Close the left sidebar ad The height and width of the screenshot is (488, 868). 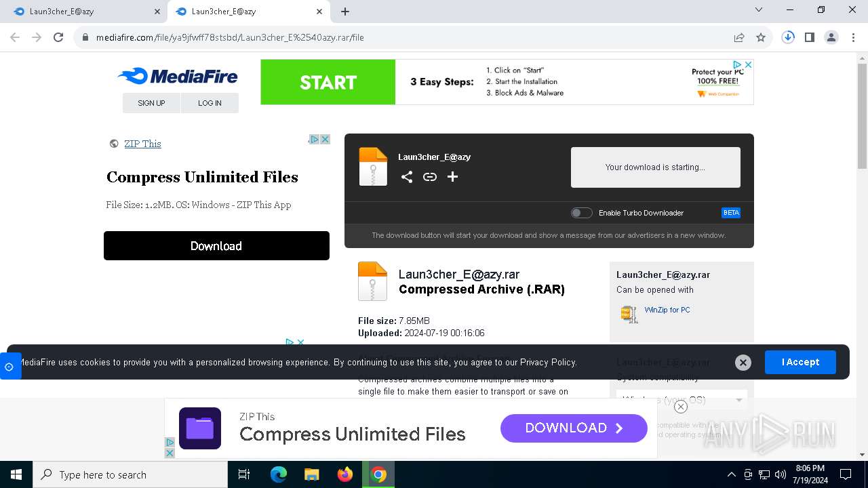coord(325,139)
